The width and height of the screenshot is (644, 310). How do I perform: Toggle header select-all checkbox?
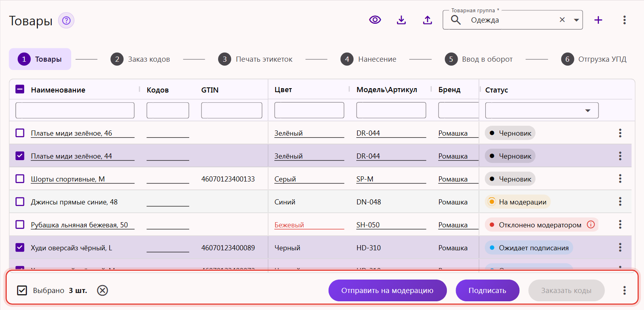[20, 89]
